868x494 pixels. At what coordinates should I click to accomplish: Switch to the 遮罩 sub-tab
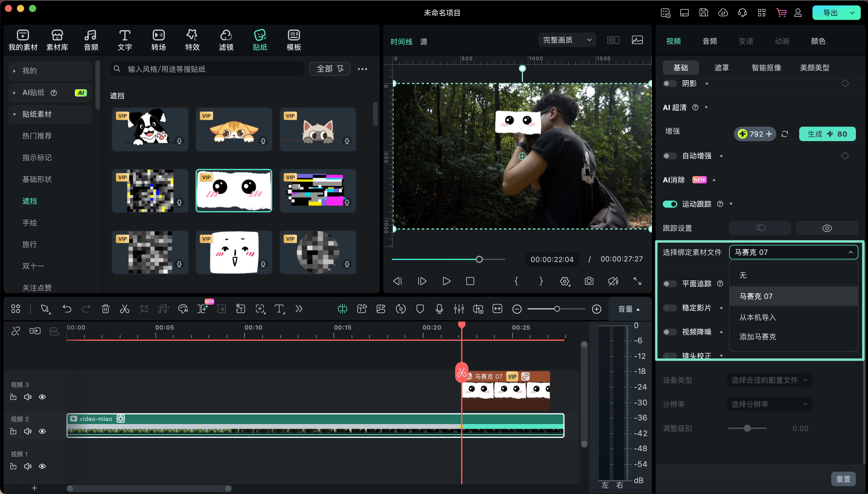click(721, 68)
